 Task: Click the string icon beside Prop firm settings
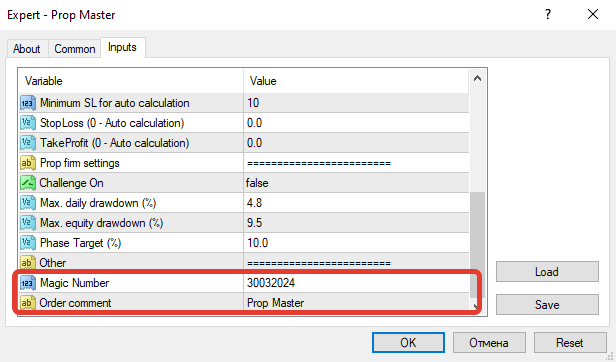pos(28,163)
